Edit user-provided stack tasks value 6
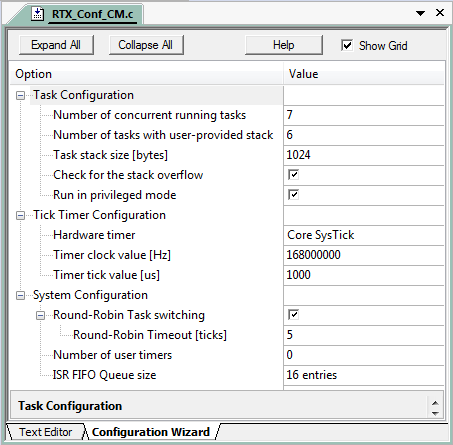Viewport: 453px width, 445px height. (364, 135)
